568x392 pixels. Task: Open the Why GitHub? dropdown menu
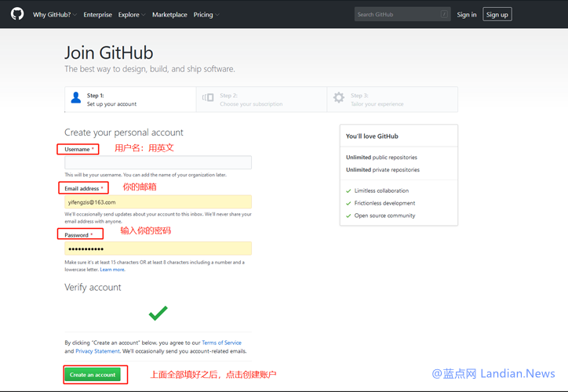click(x=55, y=14)
